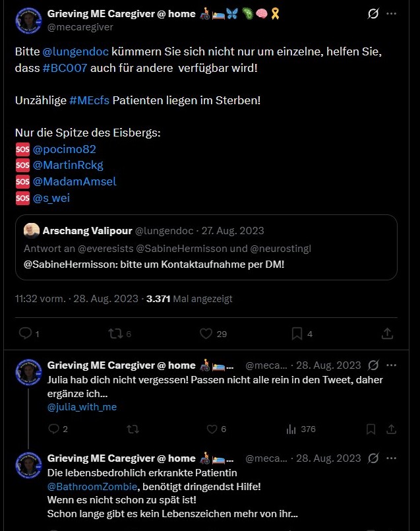Open more options on the Julia tweet
The image size is (420, 531).
[x=393, y=365]
